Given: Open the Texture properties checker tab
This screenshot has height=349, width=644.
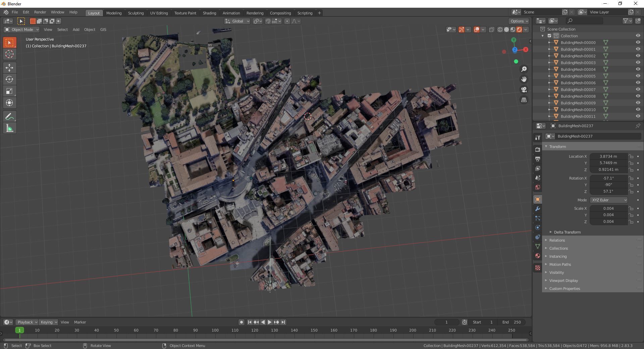Looking at the screenshot, I should 538,268.
